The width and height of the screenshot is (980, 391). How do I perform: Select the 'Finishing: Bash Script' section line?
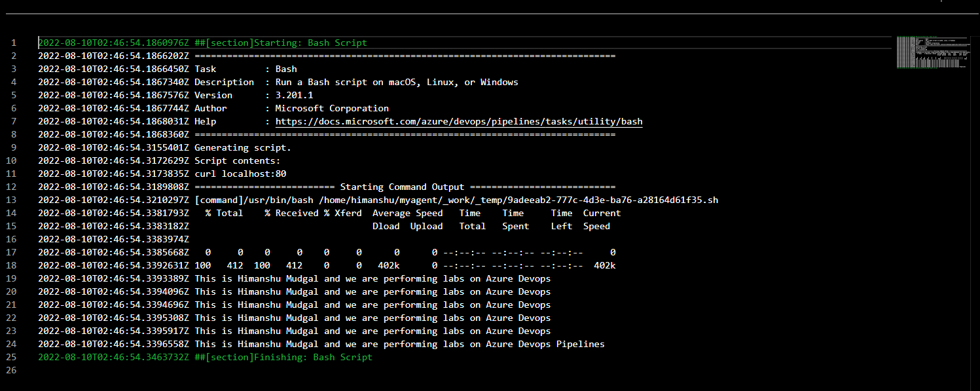click(x=205, y=357)
